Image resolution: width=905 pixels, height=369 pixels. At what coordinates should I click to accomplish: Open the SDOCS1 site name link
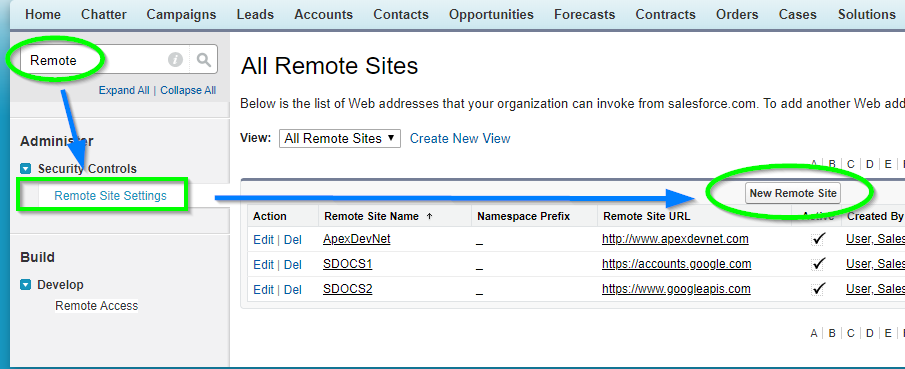(x=347, y=264)
